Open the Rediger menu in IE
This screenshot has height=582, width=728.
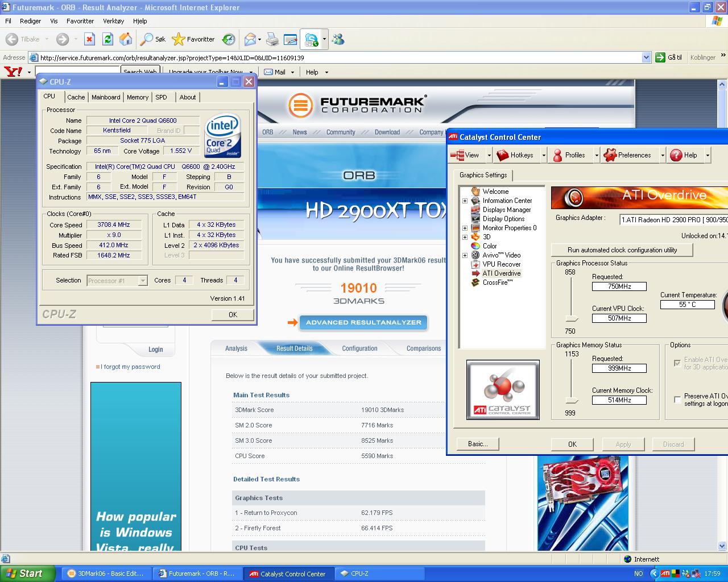pyautogui.click(x=30, y=21)
